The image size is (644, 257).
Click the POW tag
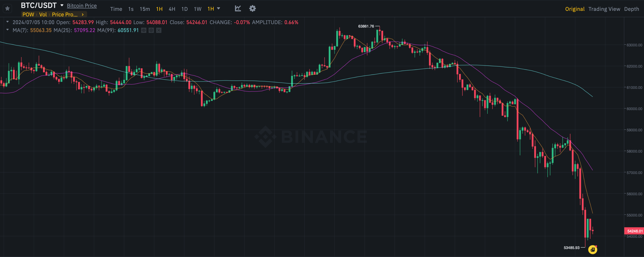28,15
